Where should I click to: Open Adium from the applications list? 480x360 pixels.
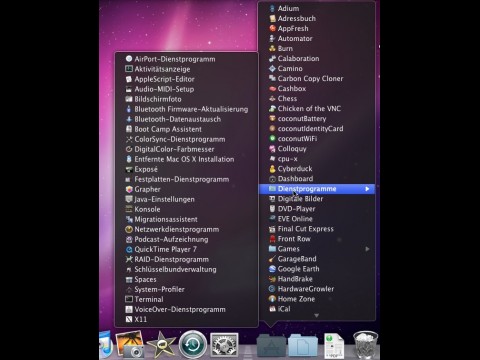[x=317, y=8]
